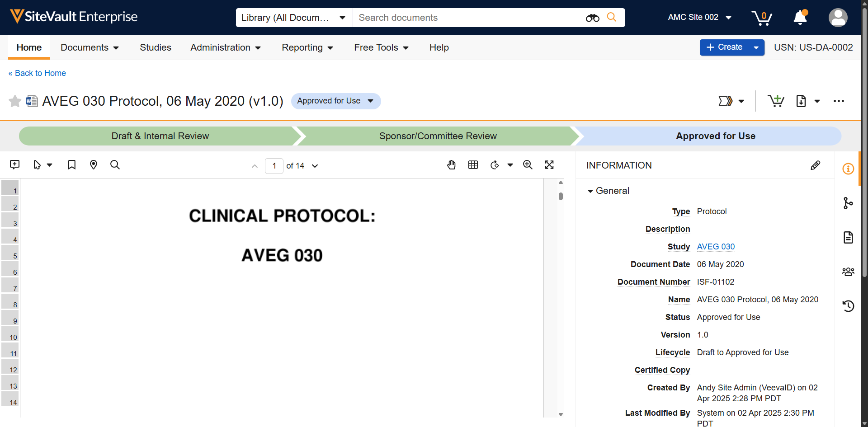Click the location pin destinations icon

94,165
